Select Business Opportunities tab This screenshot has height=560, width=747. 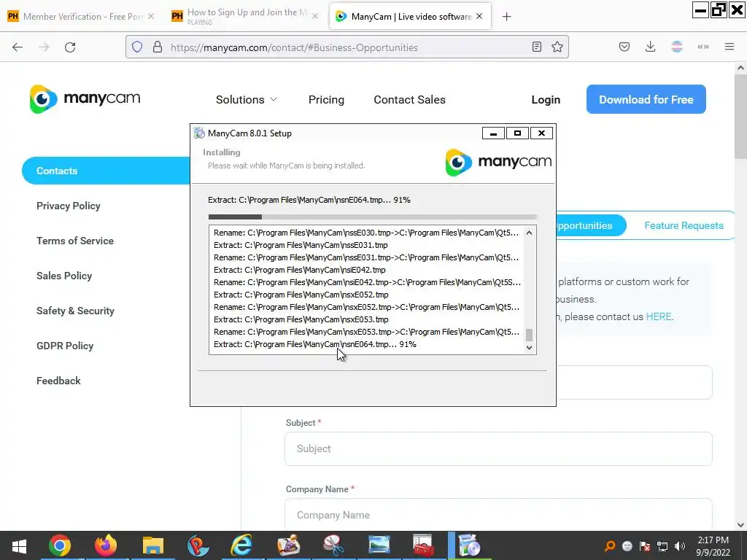591,226
